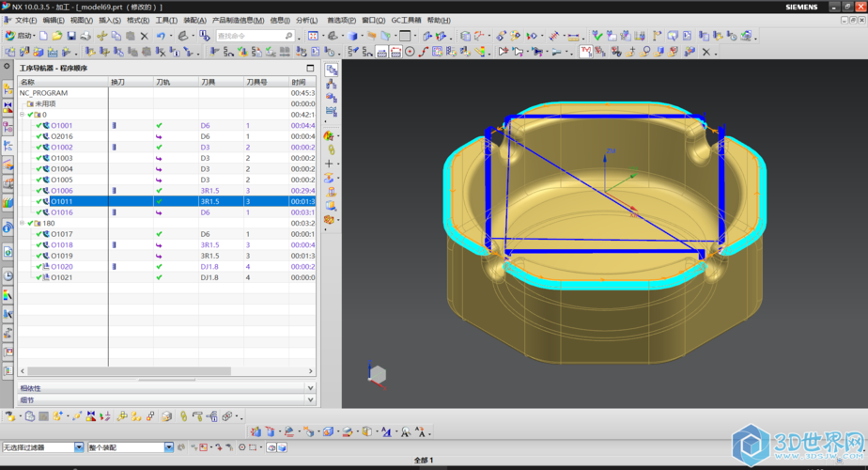Open the GC工具箱 menu
This screenshot has height=470, width=868.
click(x=406, y=20)
